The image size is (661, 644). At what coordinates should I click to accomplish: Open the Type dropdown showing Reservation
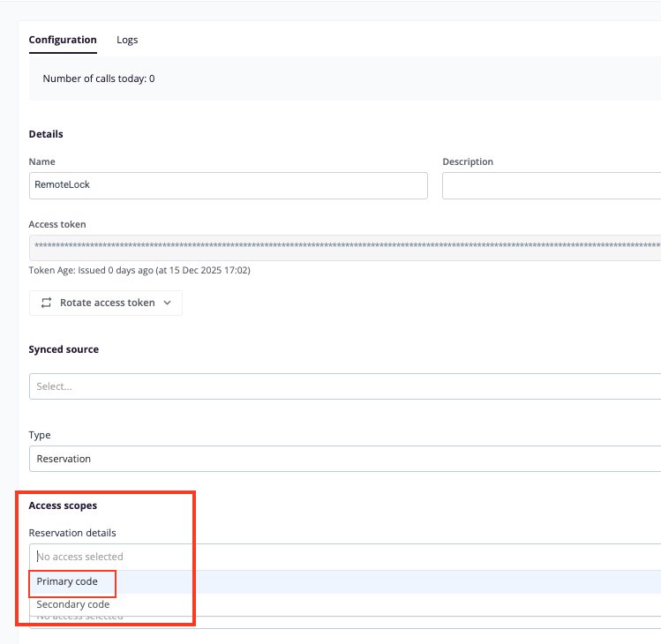344,459
